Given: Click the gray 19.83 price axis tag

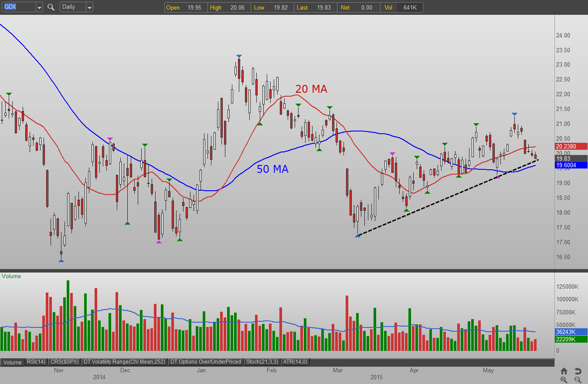Looking at the screenshot, I should coord(571,158).
